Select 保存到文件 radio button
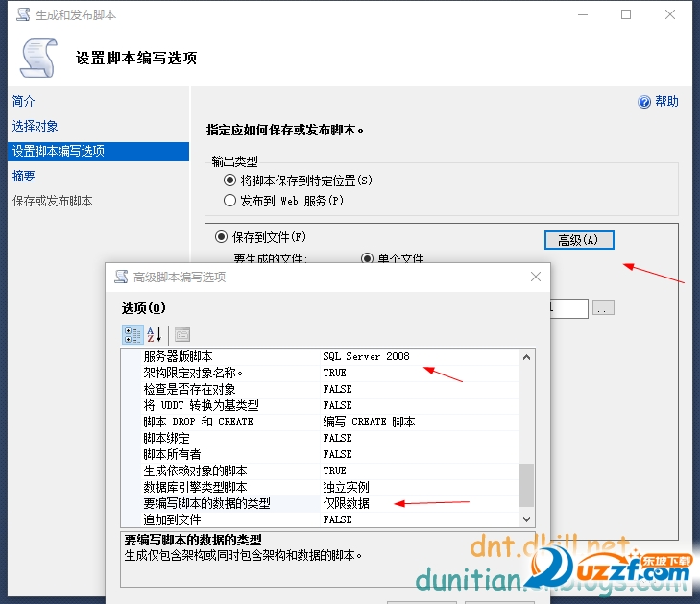The height and width of the screenshot is (604, 700). pos(221,236)
